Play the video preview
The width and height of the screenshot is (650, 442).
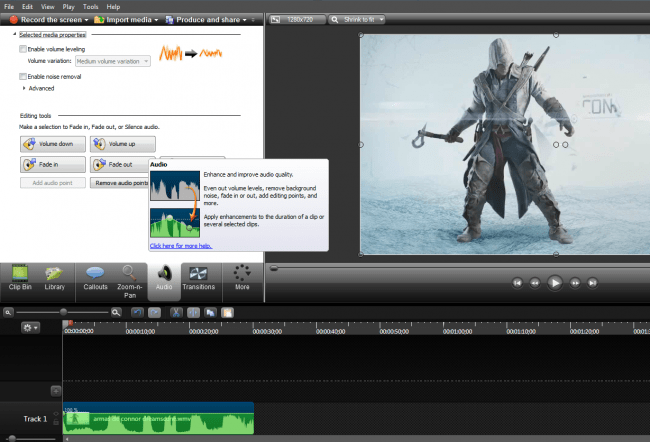tap(555, 283)
